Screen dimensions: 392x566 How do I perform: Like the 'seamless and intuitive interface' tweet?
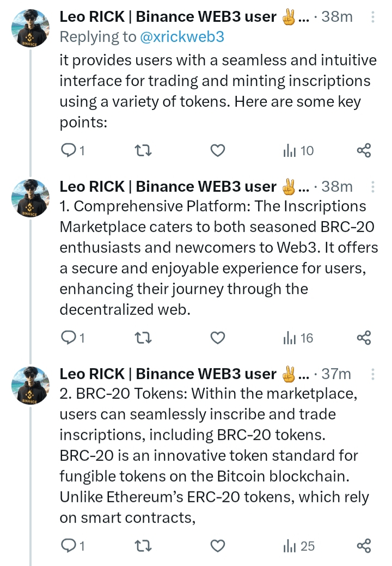click(x=218, y=150)
